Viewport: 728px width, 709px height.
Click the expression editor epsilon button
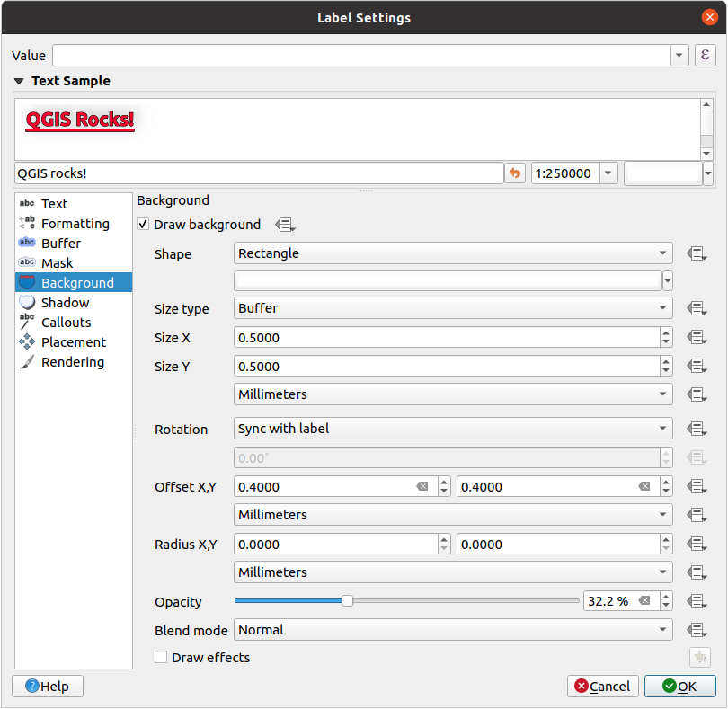(x=706, y=56)
